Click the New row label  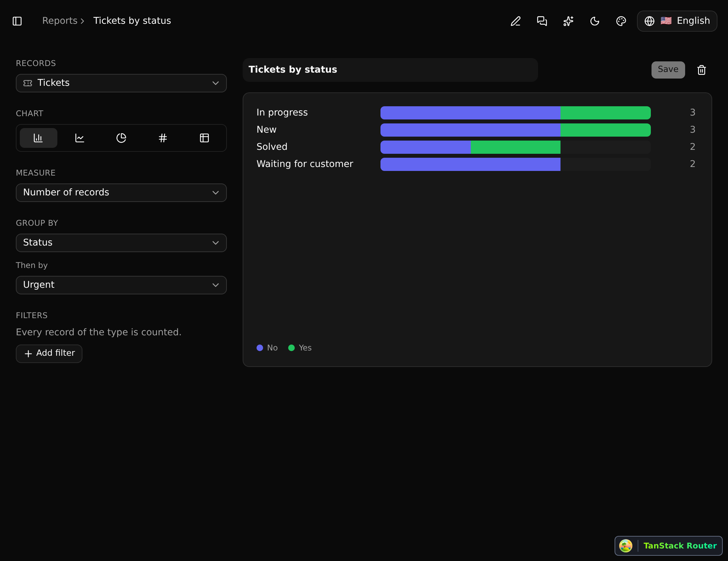point(266,130)
